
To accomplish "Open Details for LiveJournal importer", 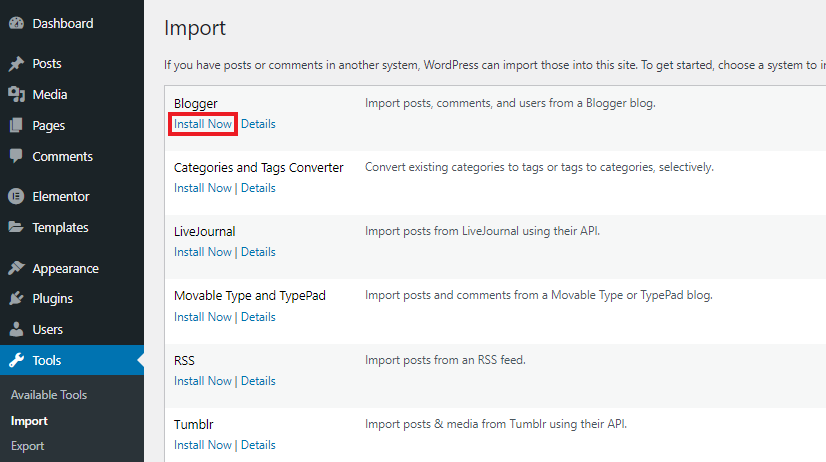I will point(258,252).
